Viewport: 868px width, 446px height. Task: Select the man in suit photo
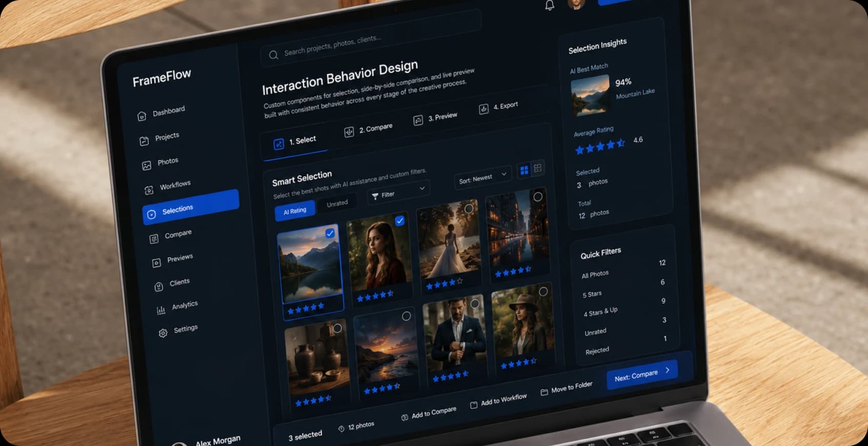[x=475, y=303]
